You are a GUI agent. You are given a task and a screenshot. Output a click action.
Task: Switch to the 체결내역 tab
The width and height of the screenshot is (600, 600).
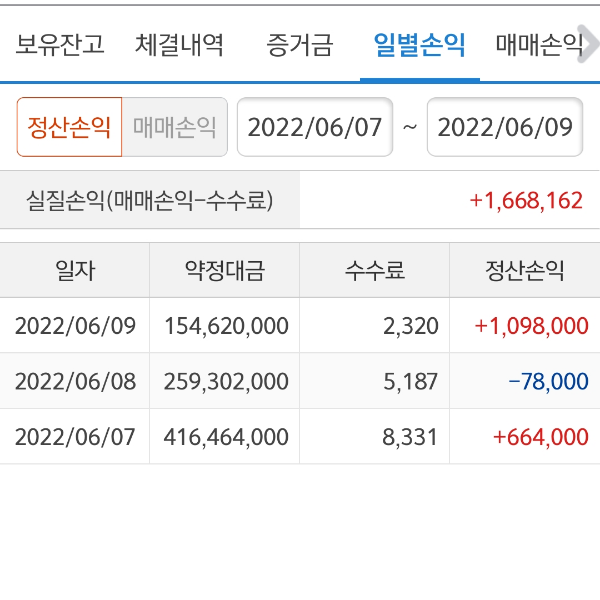tap(179, 45)
